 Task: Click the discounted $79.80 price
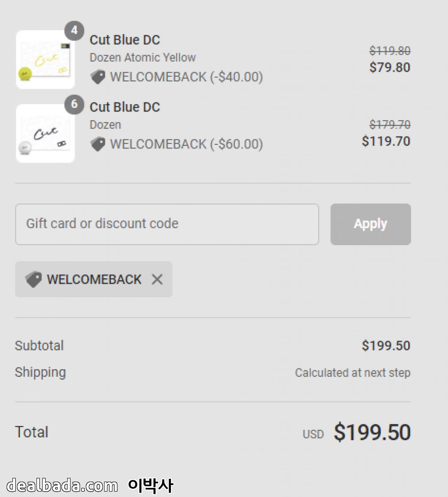(x=390, y=68)
